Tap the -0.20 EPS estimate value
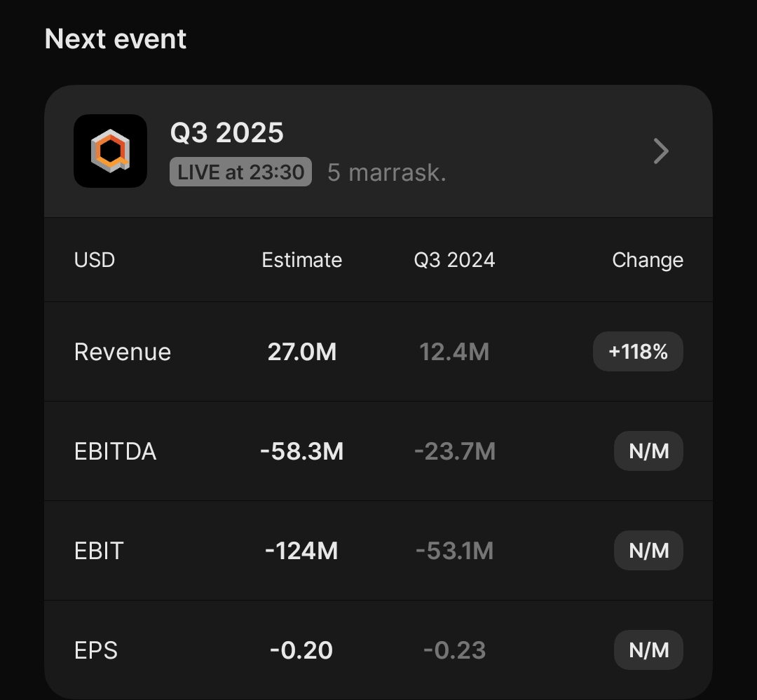The width and height of the screenshot is (757, 700). (301, 650)
